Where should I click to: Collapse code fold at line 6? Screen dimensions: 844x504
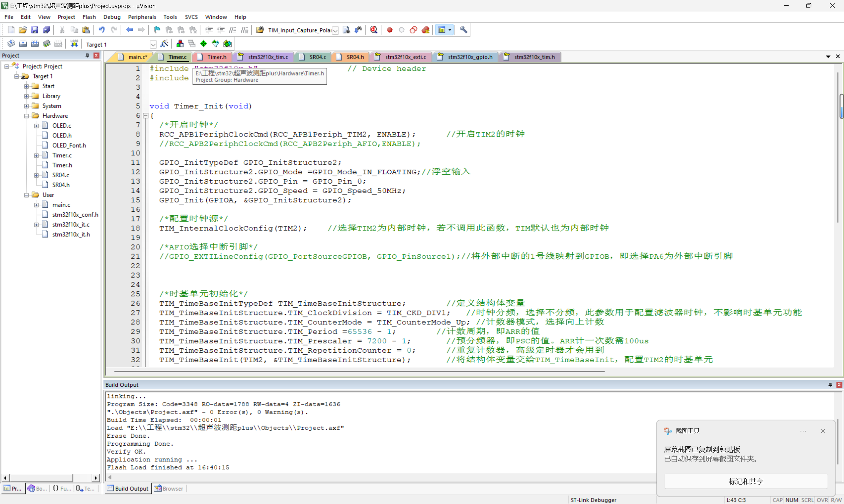[146, 116]
